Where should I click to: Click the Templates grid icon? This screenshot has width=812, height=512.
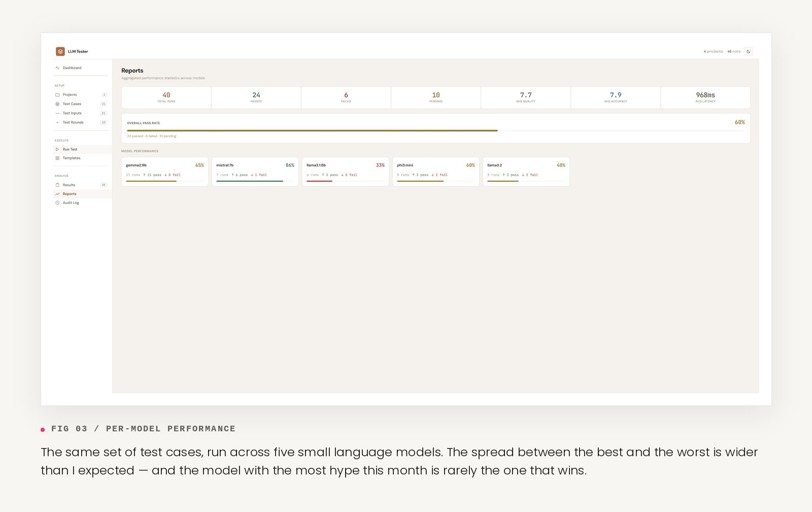tap(57, 158)
